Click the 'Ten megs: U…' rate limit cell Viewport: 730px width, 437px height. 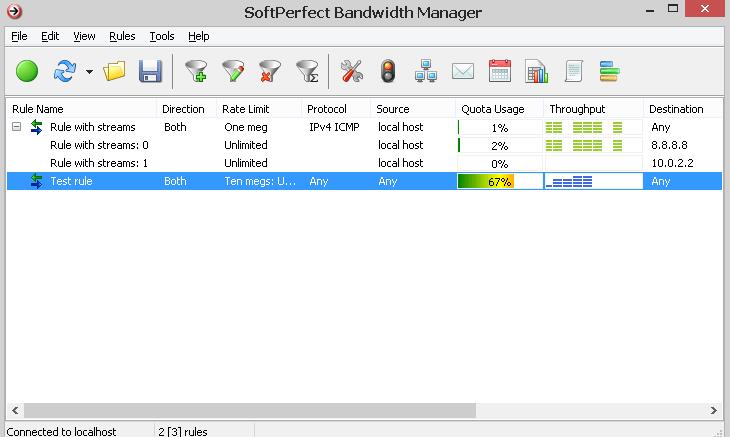click(x=260, y=181)
